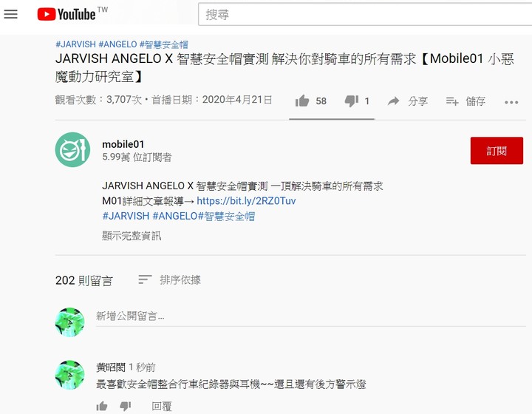Focus the 搜尋 search box
The width and height of the screenshot is (532, 414).
pyautogui.click(x=365, y=14)
